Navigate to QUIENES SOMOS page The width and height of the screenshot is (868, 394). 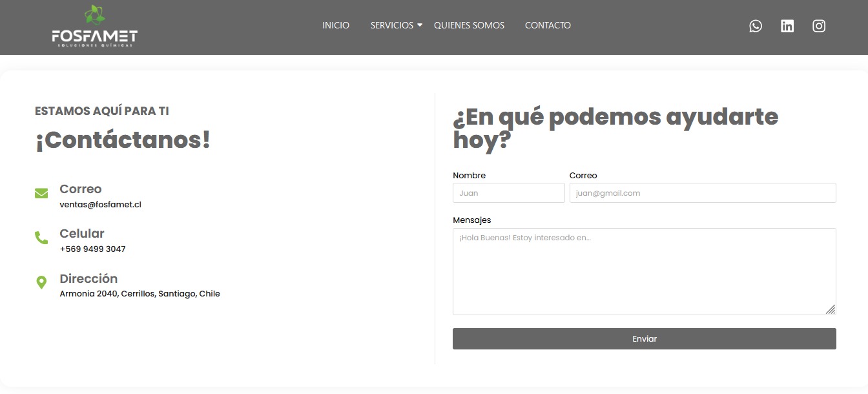(x=469, y=25)
